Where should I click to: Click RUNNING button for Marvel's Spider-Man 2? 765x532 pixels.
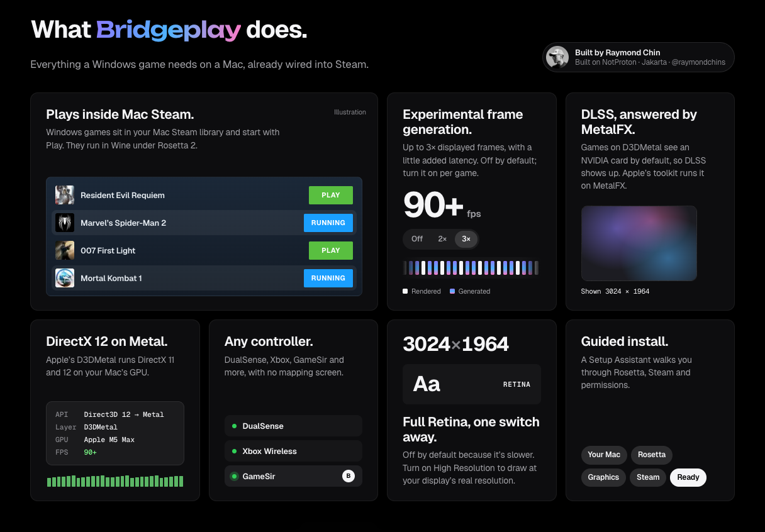(328, 223)
